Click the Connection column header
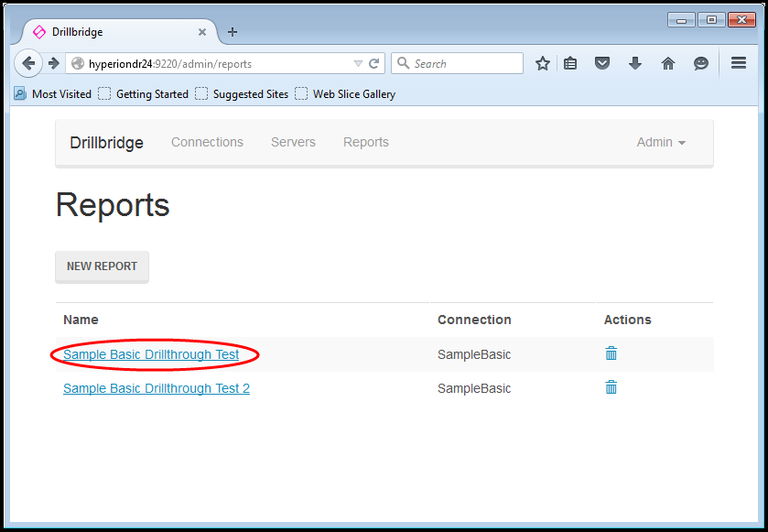768x532 pixels. (474, 320)
